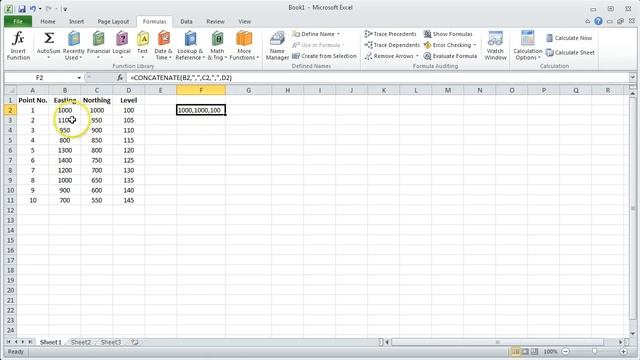This screenshot has width=640, height=360.
Task: Open the Logical functions book
Action: pyautogui.click(x=122, y=46)
